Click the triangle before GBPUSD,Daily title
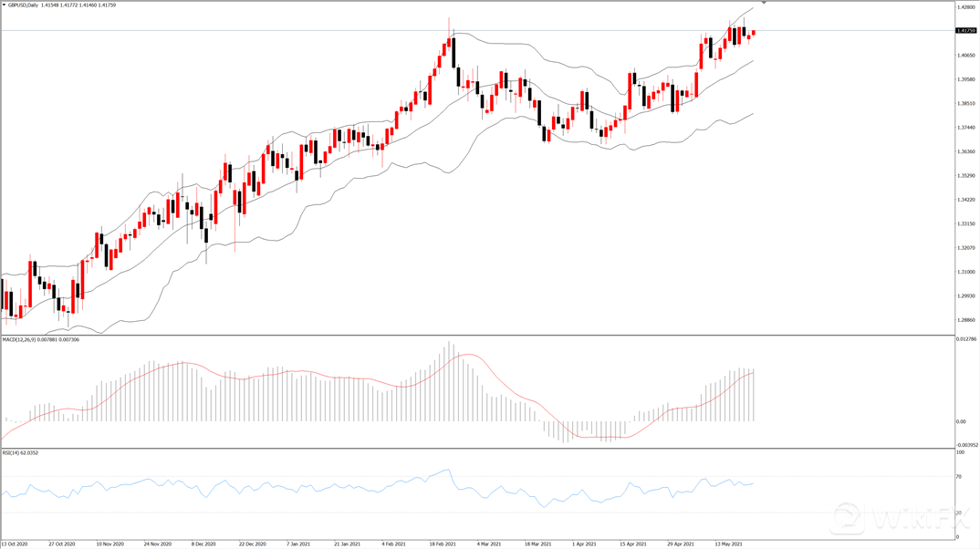Image resolution: width=980 pixels, height=549 pixels. coord(4,5)
